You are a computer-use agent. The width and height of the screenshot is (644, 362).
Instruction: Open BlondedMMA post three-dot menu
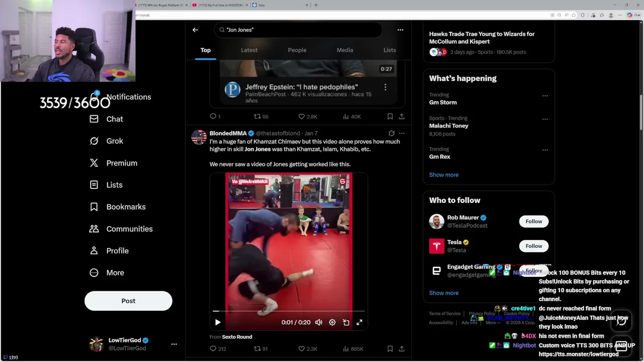click(401, 133)
